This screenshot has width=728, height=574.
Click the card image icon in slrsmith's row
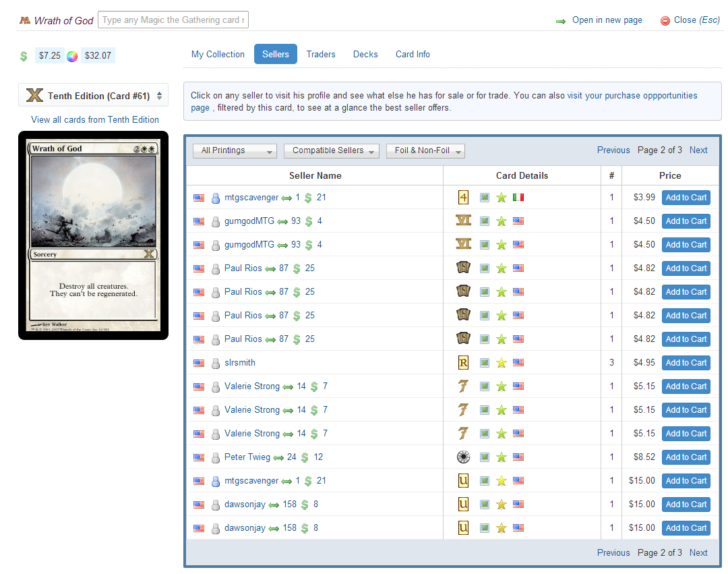[485, 363]
